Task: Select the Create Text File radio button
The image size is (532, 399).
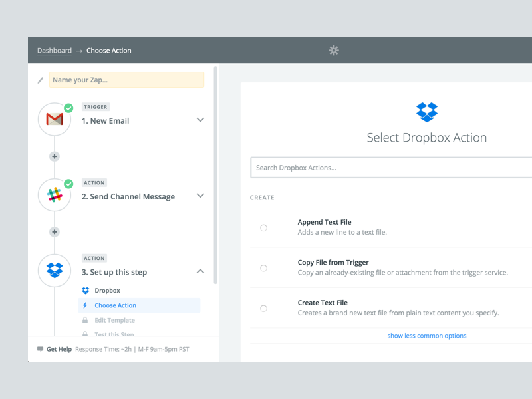Action: click(x=263, y=309)
